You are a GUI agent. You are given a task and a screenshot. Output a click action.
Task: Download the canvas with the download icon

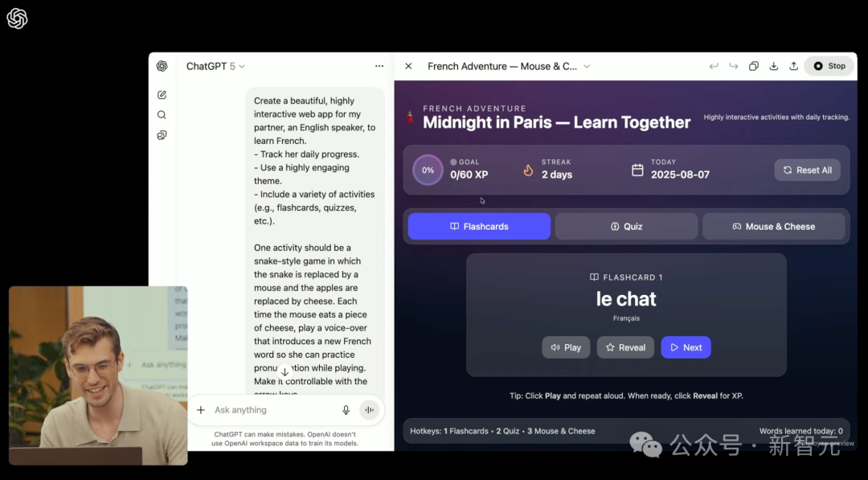coord(773,66)
